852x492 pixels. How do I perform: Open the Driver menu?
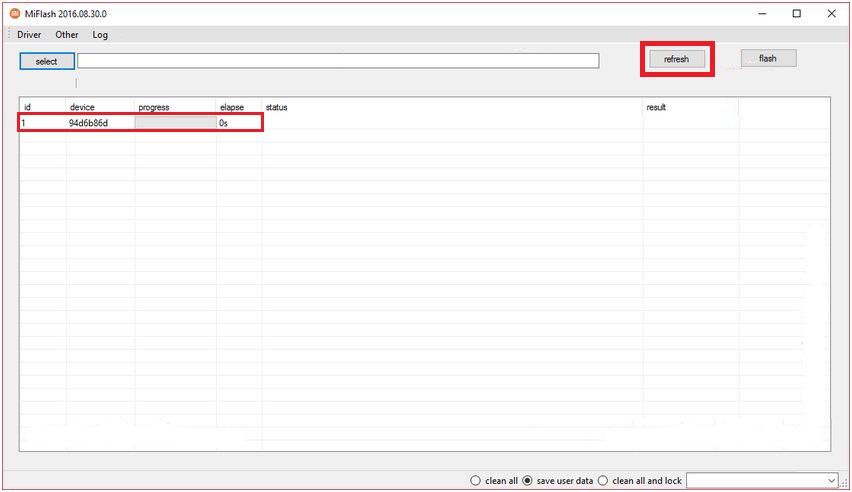pos(29,35)
